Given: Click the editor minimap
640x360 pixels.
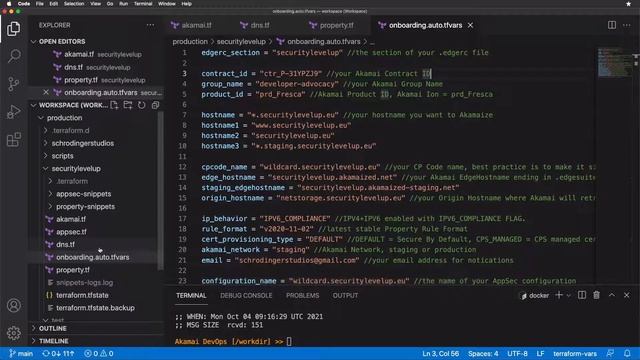Looking at the screenshot, I should pos(614,62).
